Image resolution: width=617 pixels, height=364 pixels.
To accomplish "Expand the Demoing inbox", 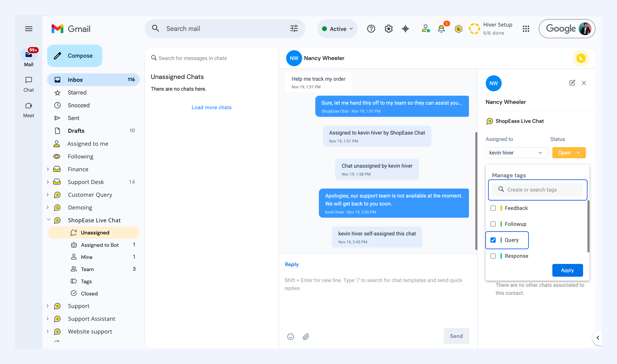I will click(48, 207).
